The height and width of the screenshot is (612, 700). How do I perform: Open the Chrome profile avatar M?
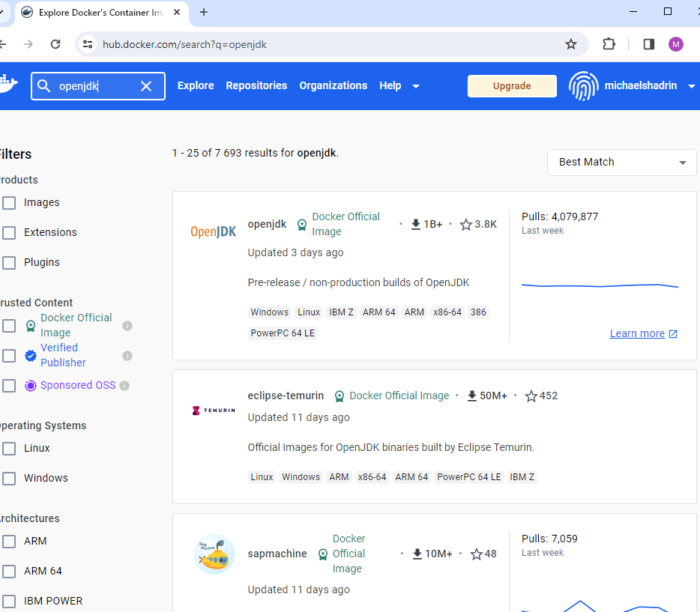pyautogui.click(x=675, y=44)
